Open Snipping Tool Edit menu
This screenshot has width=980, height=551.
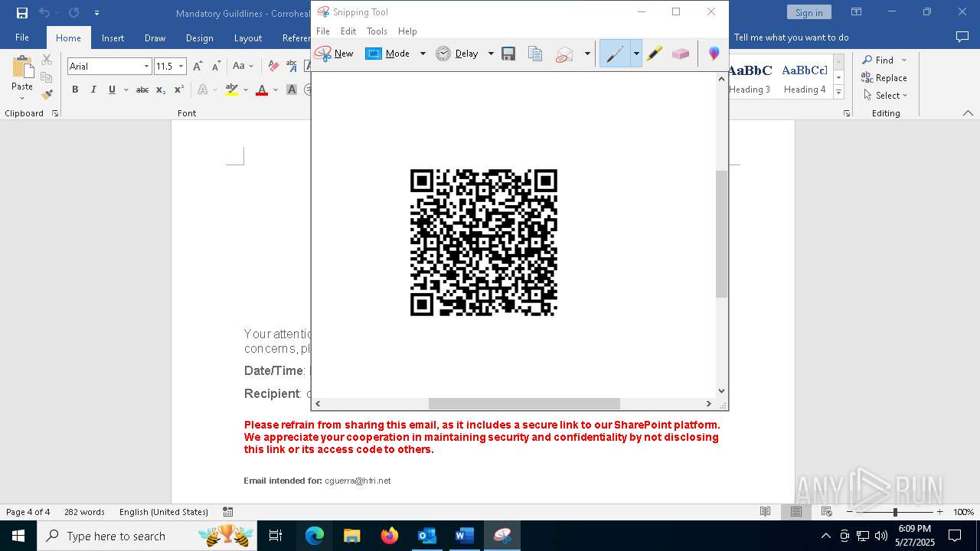[348, 31]
